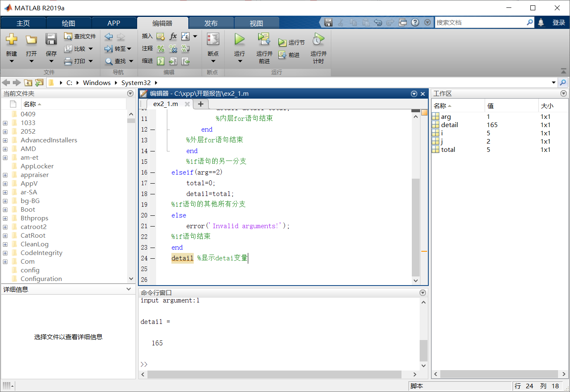Expand the CodeIntegrity folder node
Image resolution: width=570 pixels, height=392 pixels.
(x=5, y=253)
